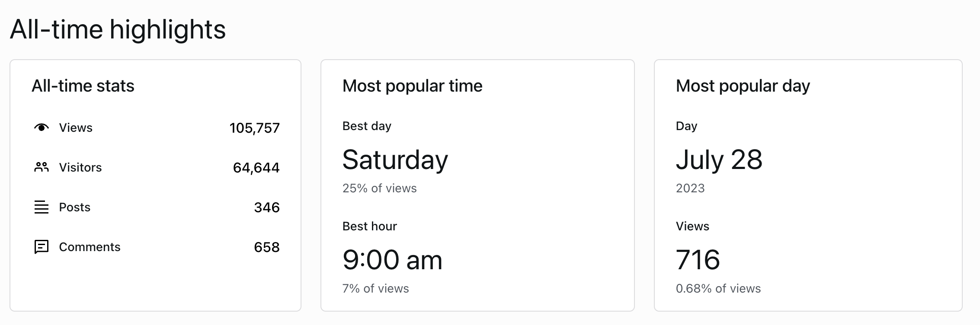The image size is (980, 325).
Task: Click the people icon beside Visitors
Action: [42, 167]
